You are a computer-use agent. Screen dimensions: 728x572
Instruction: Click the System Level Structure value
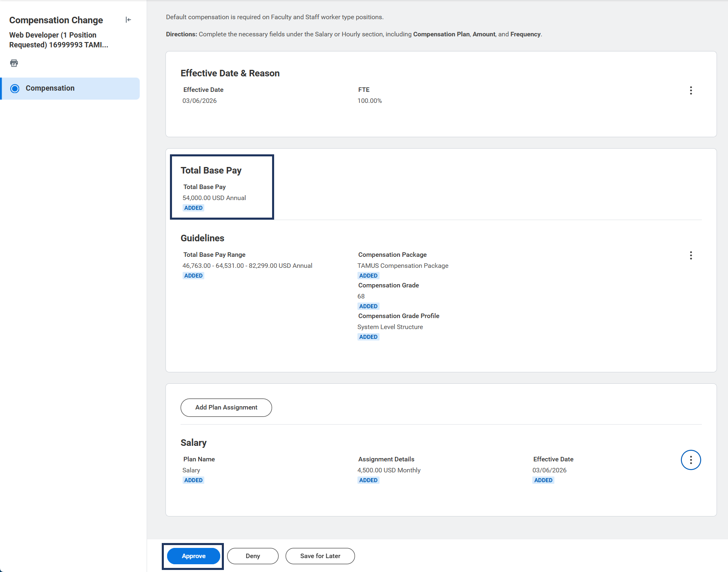[390, 327]
